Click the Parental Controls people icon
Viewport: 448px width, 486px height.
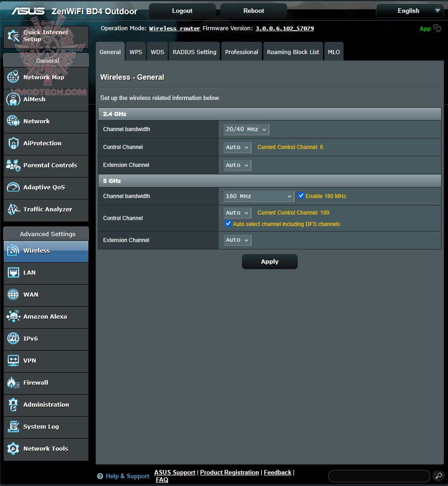click(x=13, y=165)
